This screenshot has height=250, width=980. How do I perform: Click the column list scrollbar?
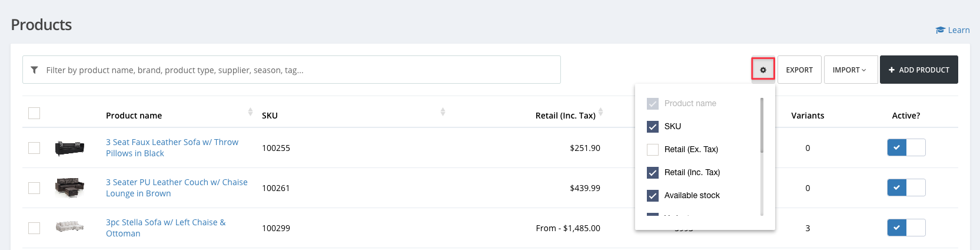762,126
